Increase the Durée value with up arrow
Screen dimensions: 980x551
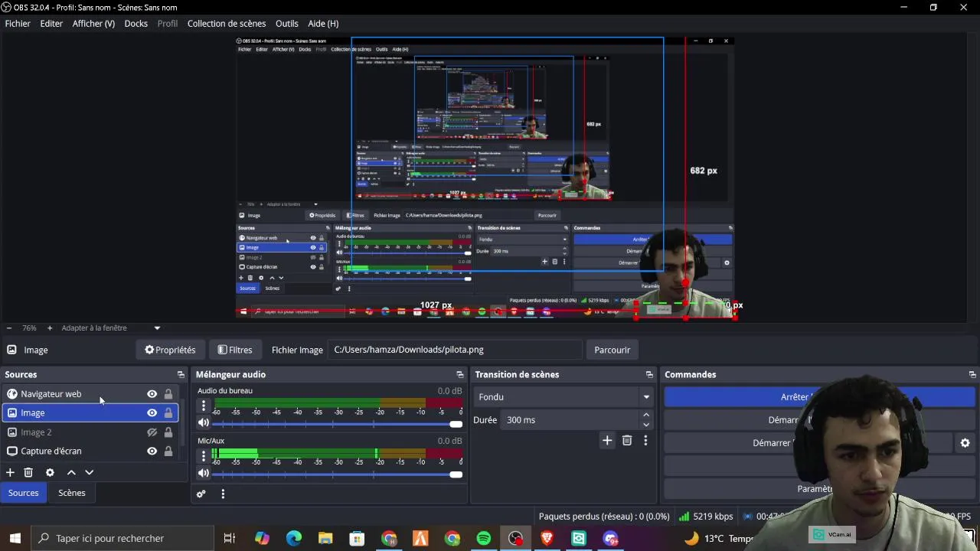[646, 416]
